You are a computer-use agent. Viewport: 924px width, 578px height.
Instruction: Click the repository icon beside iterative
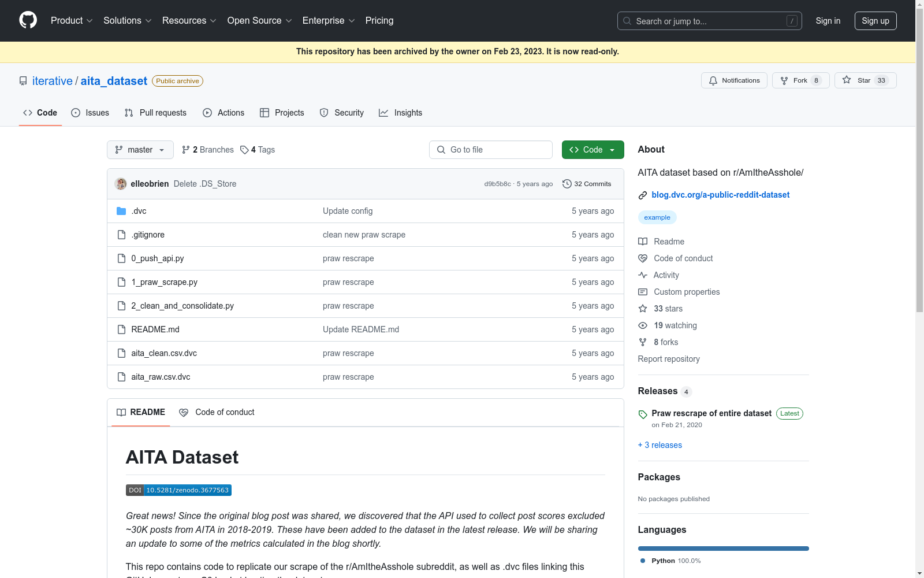click(23, 81)
